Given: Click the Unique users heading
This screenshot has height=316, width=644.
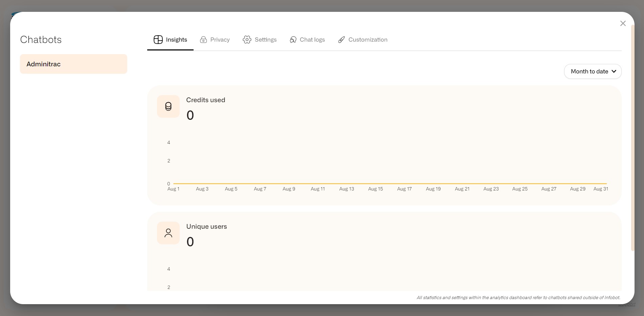Looking at the screenshot, I should click(206, 226).
